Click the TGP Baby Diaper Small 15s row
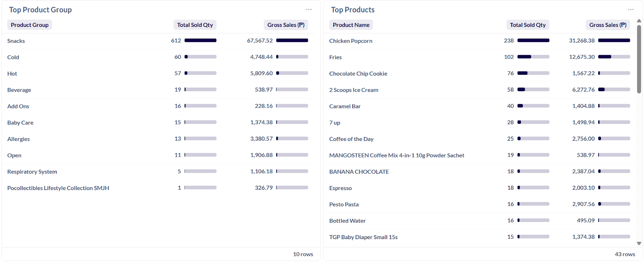 (x=363, y=237)
